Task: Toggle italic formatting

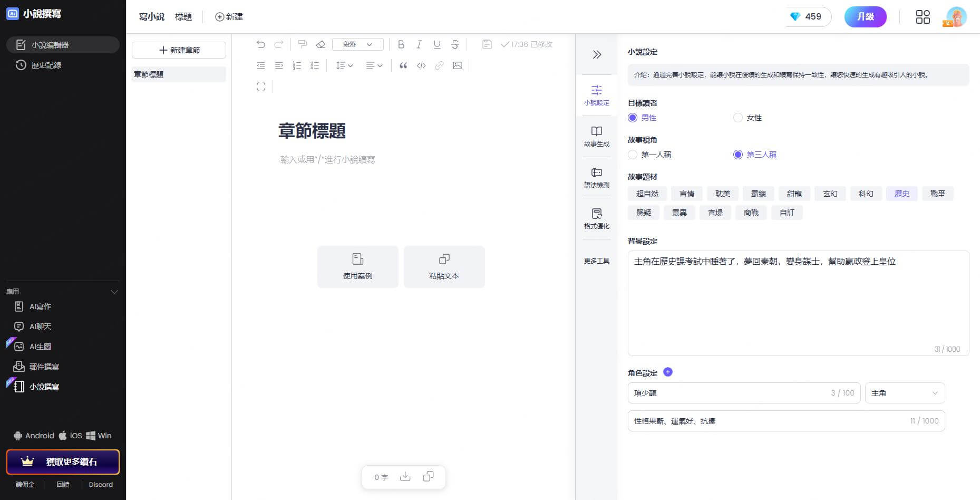Action: point(419,44)
